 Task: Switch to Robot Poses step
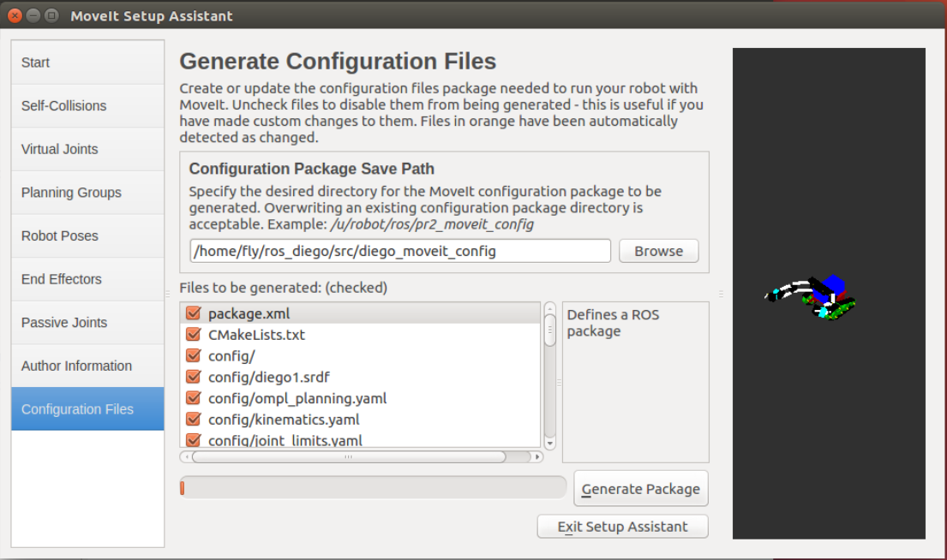click(x=87, y=236)
